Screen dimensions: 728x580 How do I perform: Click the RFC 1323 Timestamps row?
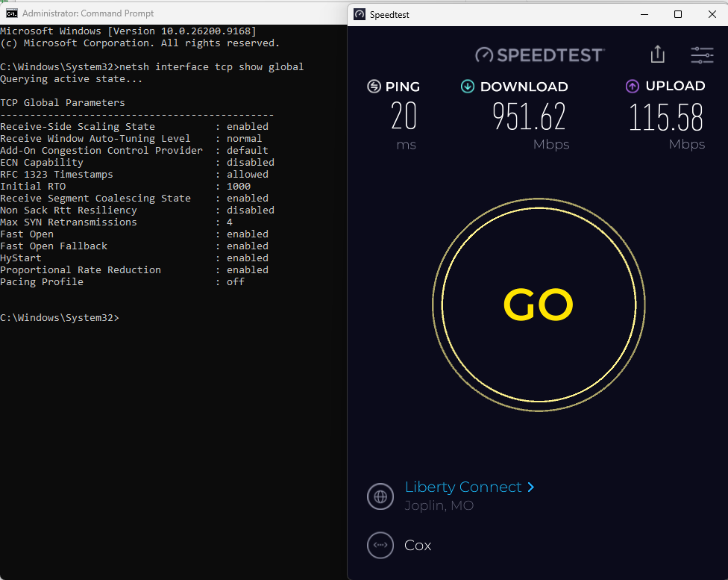[x=134, y=174]
